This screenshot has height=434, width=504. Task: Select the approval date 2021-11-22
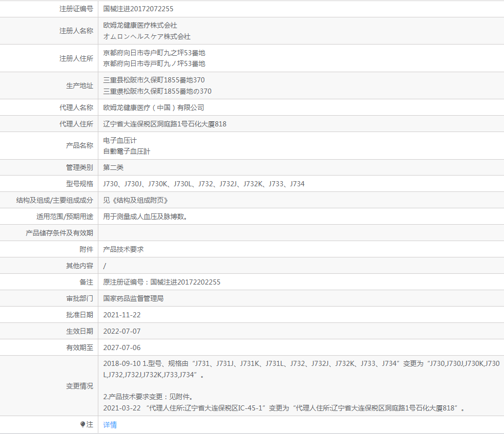(122, 314)
